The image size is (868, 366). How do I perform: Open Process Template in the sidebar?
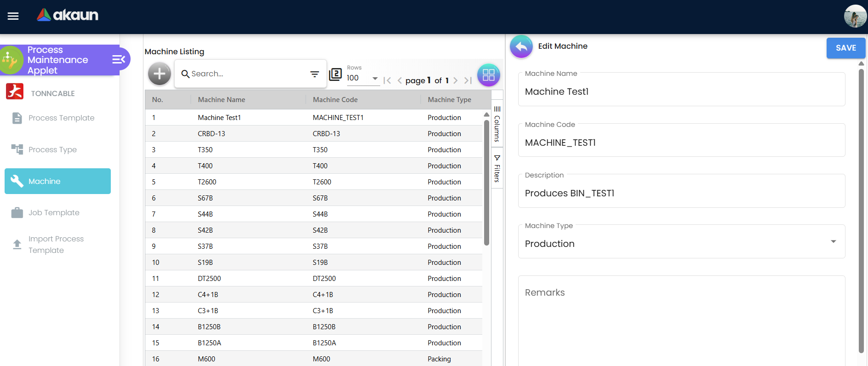coord(61,118)
